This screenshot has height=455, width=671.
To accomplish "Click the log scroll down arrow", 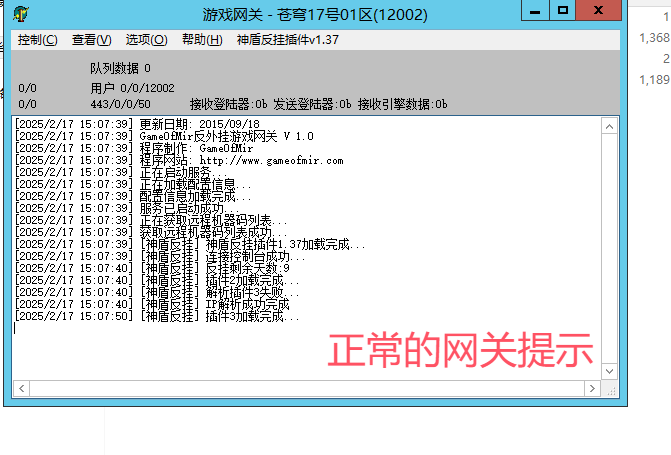I will [609, 371].
